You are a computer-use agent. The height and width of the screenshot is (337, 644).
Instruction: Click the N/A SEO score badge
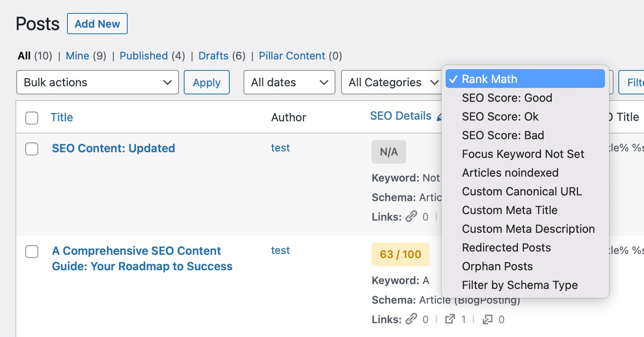(389, 152)
